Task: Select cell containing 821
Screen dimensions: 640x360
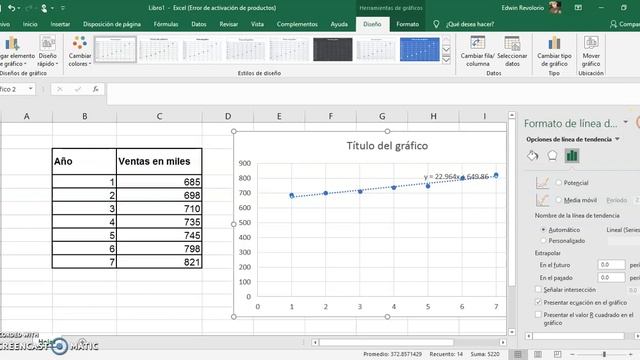Action: [x=159, y=262]
